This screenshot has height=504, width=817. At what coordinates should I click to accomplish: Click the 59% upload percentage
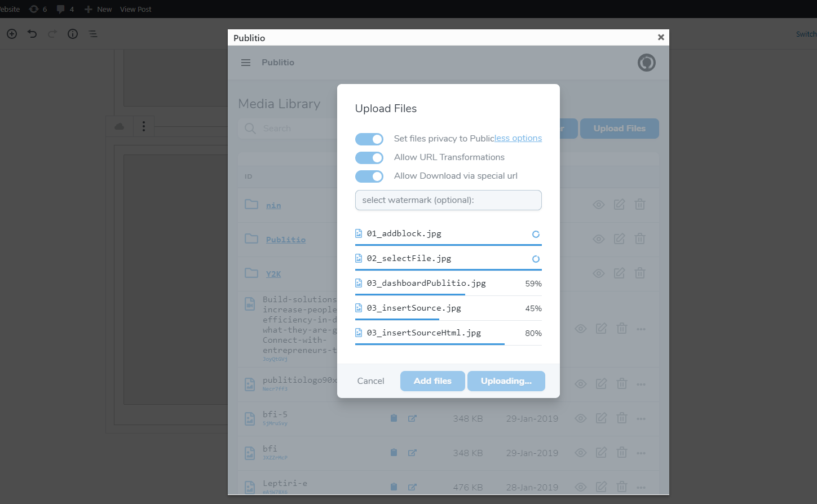(533, 284)
